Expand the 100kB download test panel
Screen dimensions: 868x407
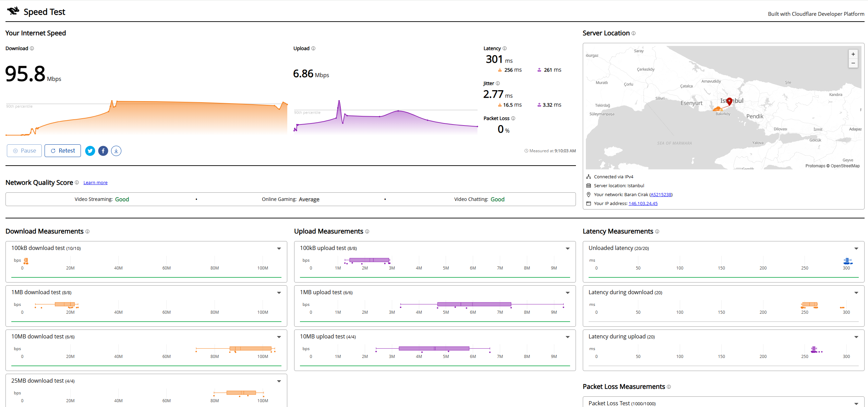279,249
